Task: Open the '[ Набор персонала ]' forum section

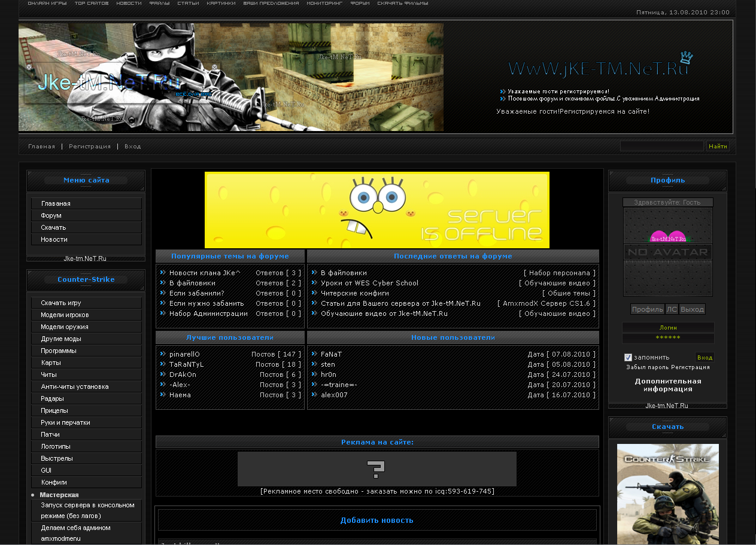Action: point(559,273)
